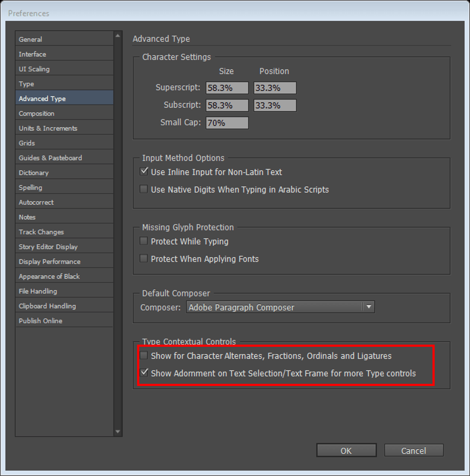Screen dimensions: 470x476
Task: Click the Superscript Size field
Action: pos(227,88)
